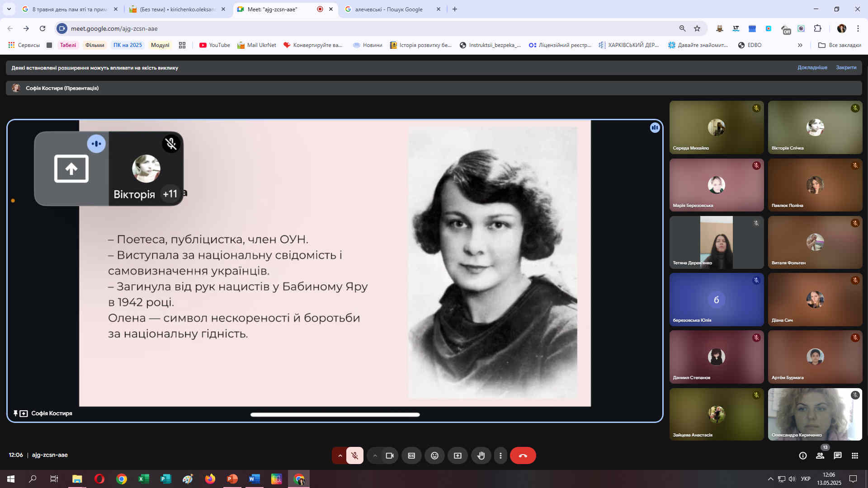Click the present screen button
This screenshot has width=868, height=488.
pyautogui.click(x=458, y=455)
